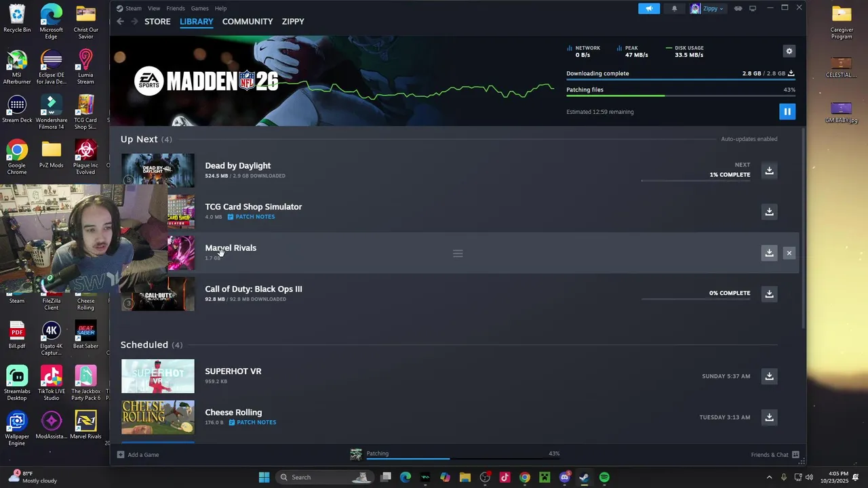Click the Madden NFL 26 banner logo

point(206,81)
